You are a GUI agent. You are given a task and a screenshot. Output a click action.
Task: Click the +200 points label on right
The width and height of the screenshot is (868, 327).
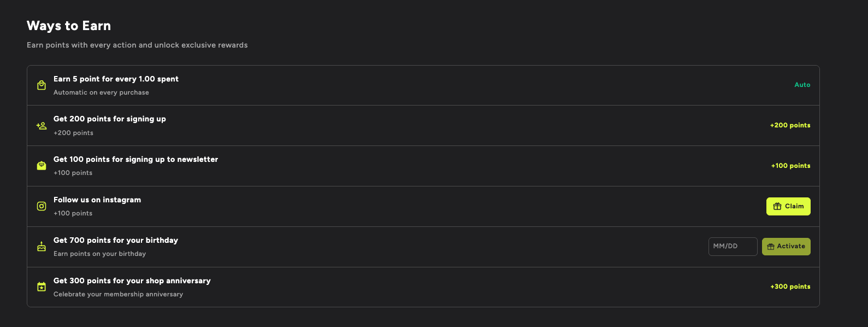[790, 125]
